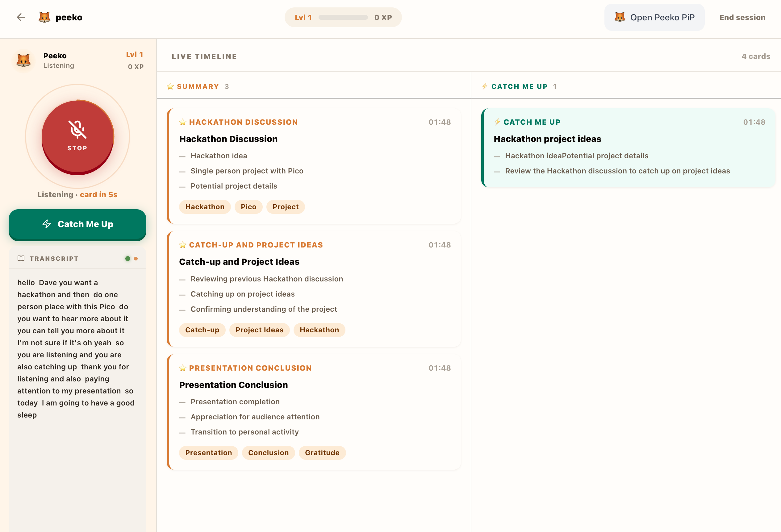Open the Hackathon project ideas card
Image resolution: width=781 pixels, height=532 pixels.
pyautogui.click(x=547, y=139)
